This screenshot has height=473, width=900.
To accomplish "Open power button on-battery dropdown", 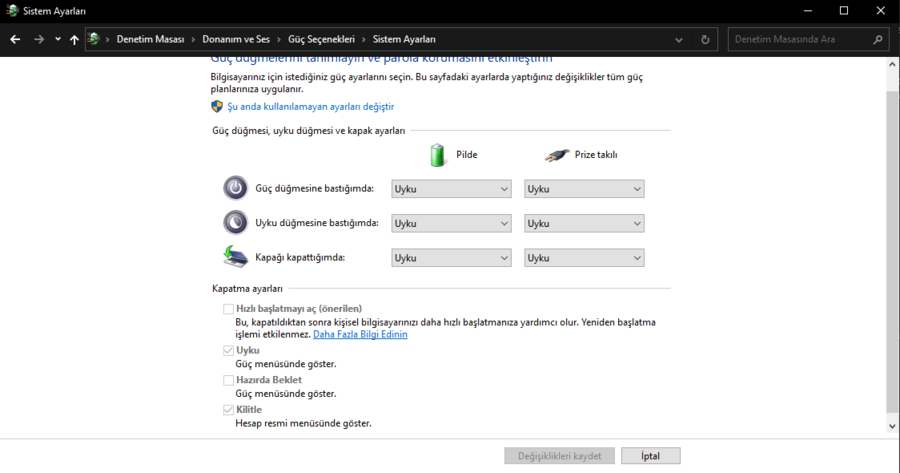I will click(451, 189).
